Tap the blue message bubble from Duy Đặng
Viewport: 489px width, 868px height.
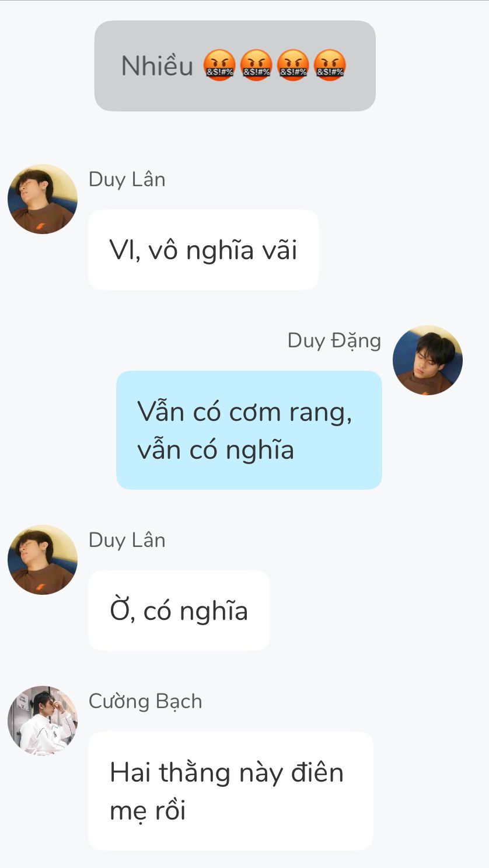249,430
